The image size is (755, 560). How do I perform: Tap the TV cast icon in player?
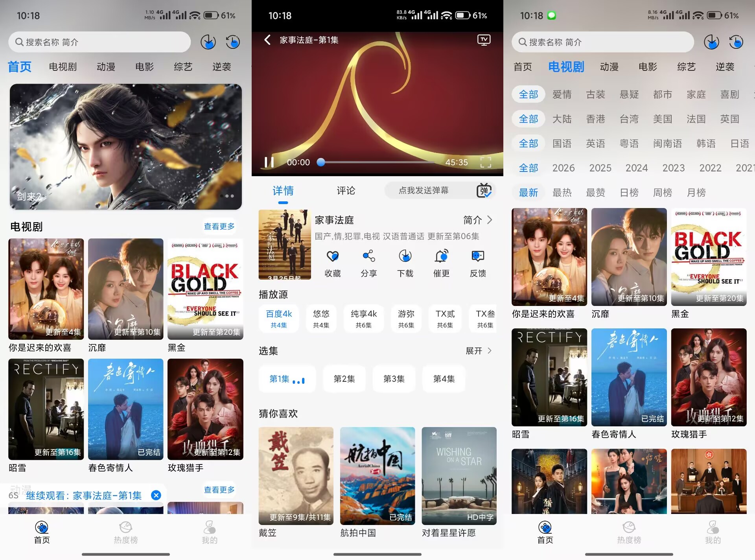[484, 40]
